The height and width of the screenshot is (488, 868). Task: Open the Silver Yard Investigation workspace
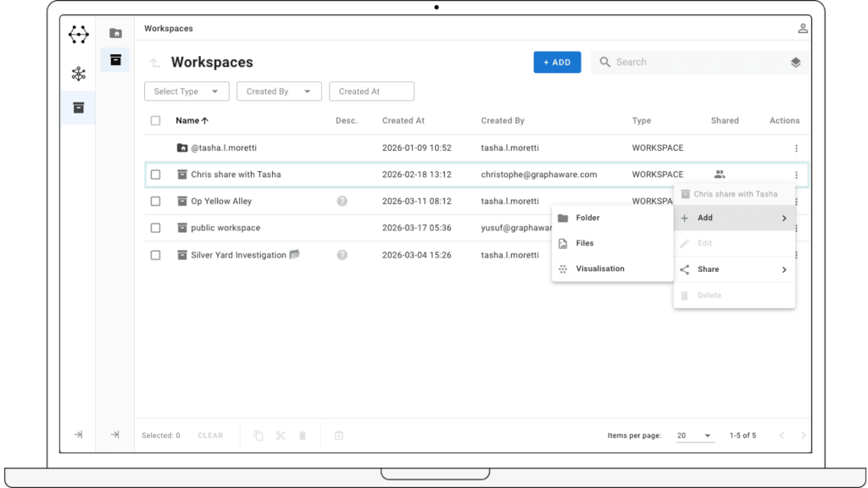[x=238, y=255]
